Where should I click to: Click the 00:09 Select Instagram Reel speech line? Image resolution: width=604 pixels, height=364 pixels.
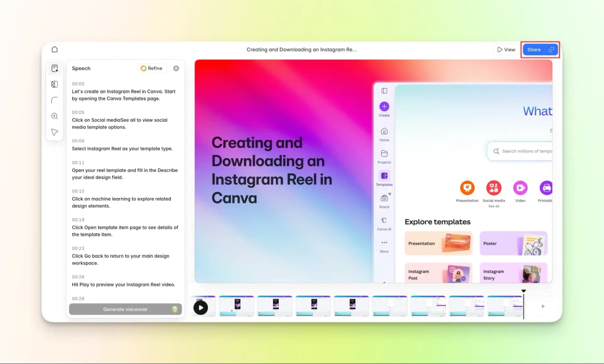[x=122, y=148]
